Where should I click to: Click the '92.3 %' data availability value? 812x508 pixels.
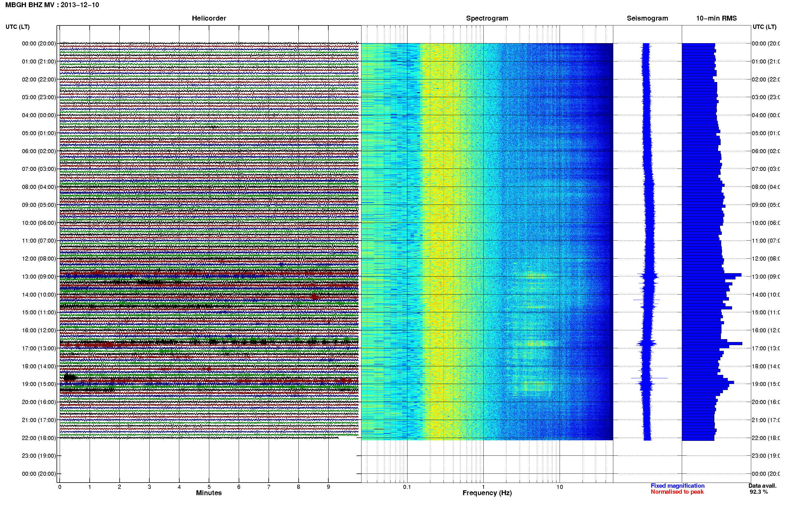758,492
